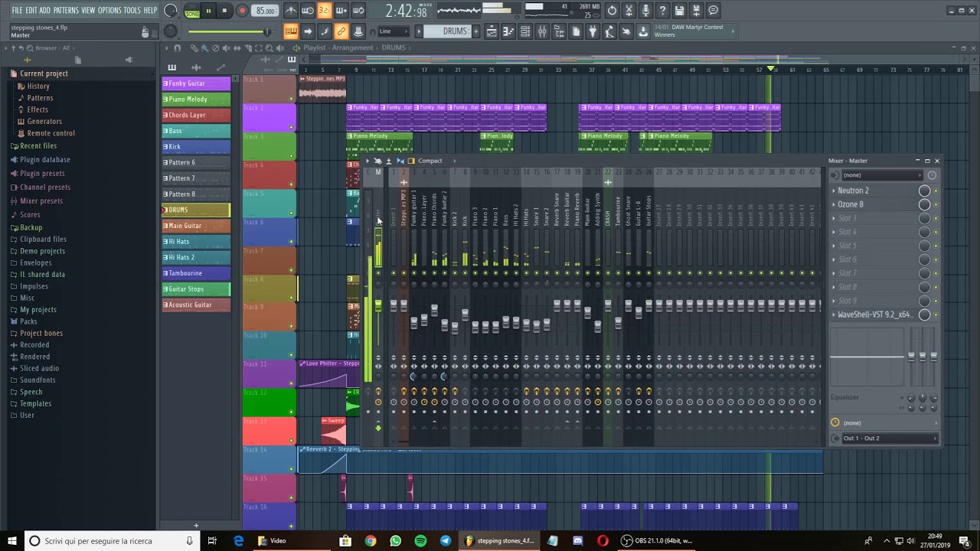Click the Spotify icon in taskbar
Viewport: 980px width, 551px height.
tap(420, 541)
